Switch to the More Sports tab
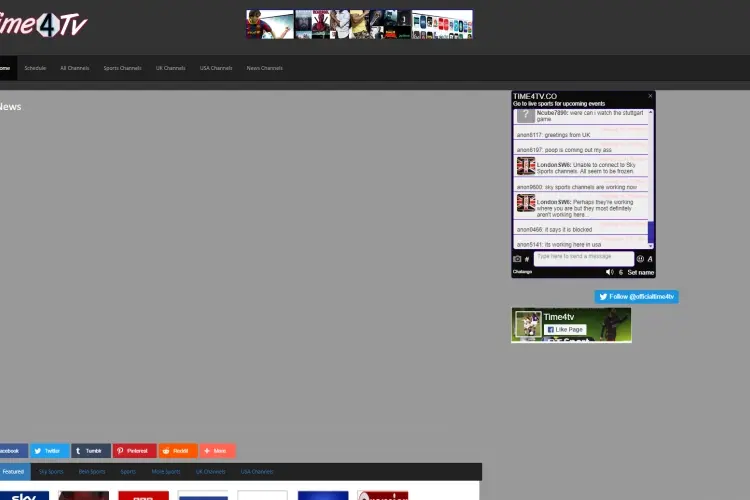 (x=166, y=472)
